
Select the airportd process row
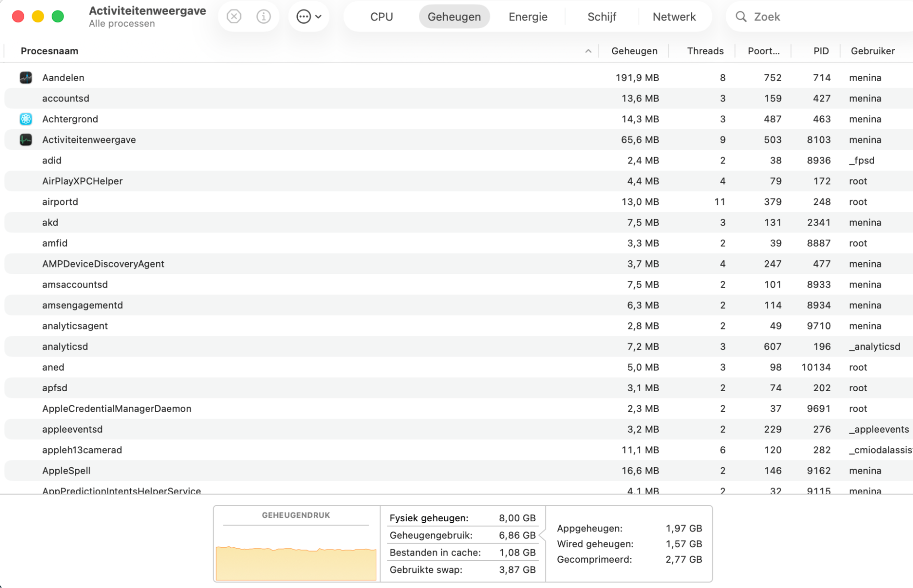pos(459,202)
